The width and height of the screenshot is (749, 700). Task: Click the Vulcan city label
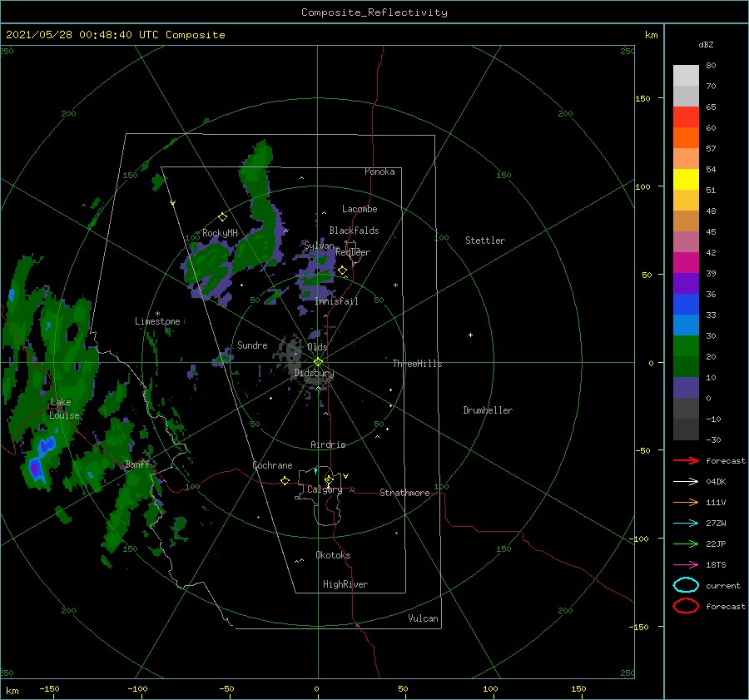423,618
